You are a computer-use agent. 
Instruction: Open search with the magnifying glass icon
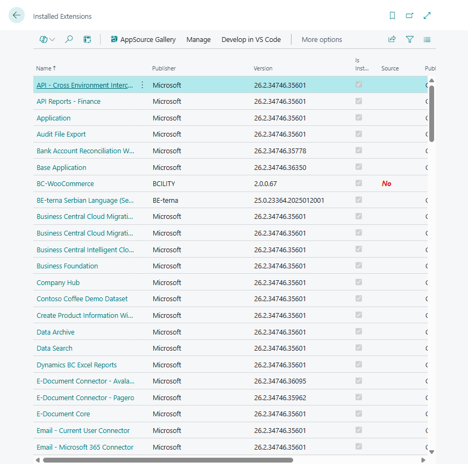tap(68, 39)
